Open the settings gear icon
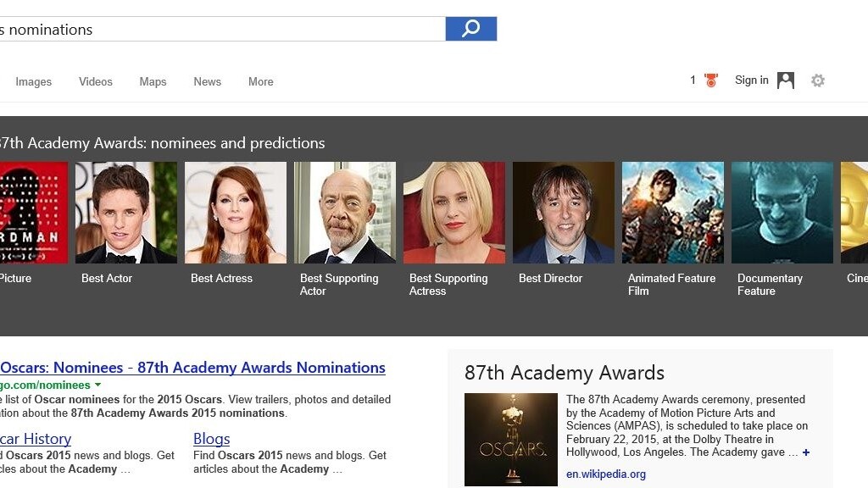 pyautogui.click(x=817, y=80)
